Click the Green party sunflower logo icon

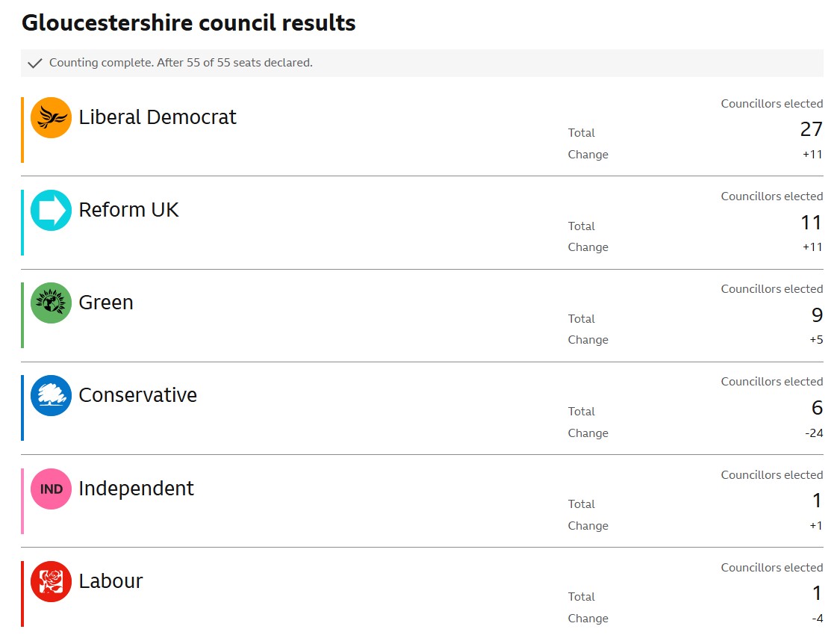click(x=51, y=303)
